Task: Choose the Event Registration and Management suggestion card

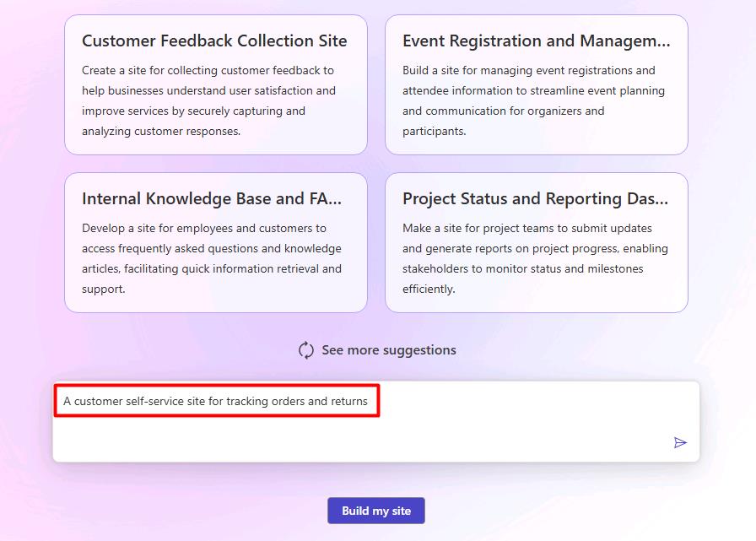Action: [537, 85]
